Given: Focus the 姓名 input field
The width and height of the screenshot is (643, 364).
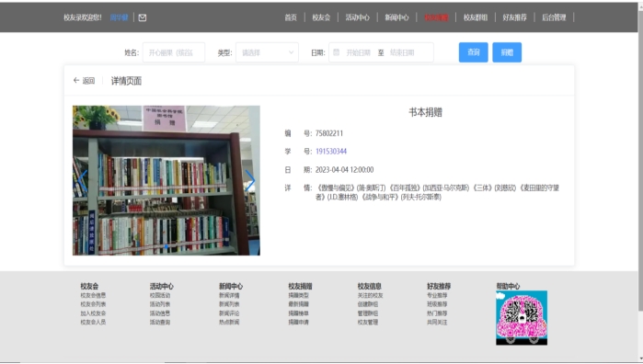Looking at the screenshot, I should [x=174, y=52].
